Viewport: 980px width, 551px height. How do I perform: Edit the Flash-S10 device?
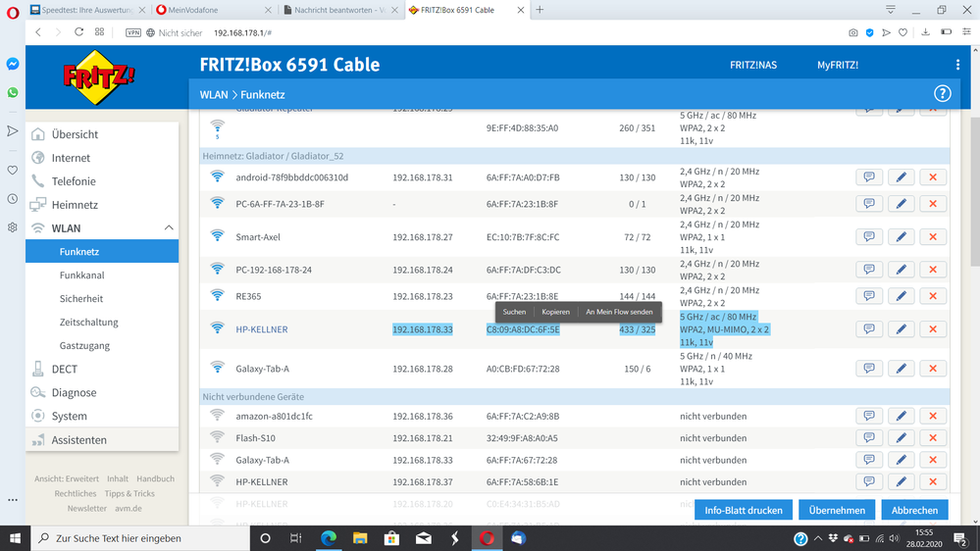pos(901,438)
